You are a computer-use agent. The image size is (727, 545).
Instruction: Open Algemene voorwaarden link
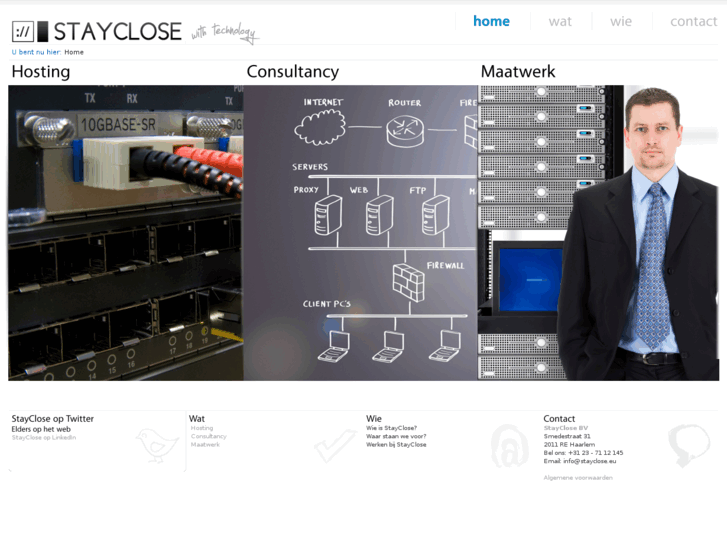(x=578, y=477)
